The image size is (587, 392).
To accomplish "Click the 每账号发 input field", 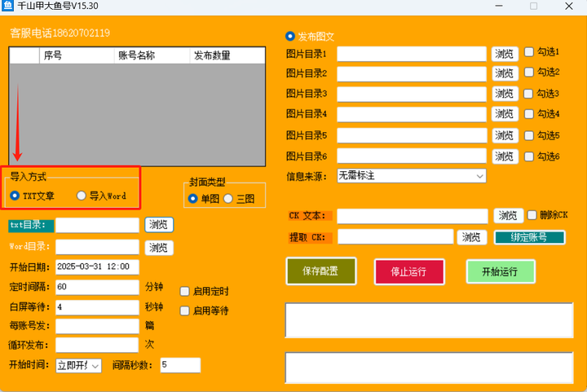I will tap(97, 326).
